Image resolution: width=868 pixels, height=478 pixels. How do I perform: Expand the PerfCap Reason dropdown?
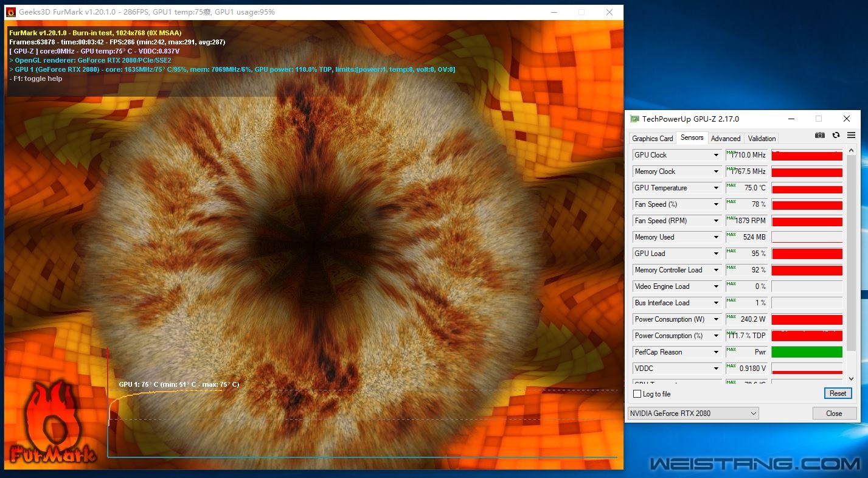click(716, 352)
